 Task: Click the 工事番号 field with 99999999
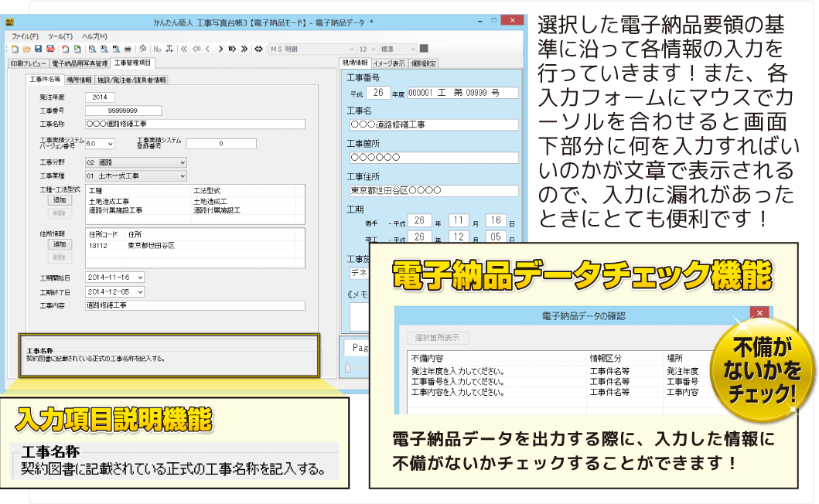123,111
